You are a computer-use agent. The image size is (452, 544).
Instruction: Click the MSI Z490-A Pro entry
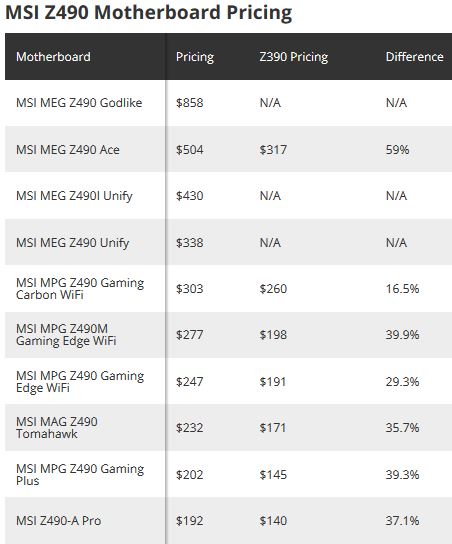point(58,520)
